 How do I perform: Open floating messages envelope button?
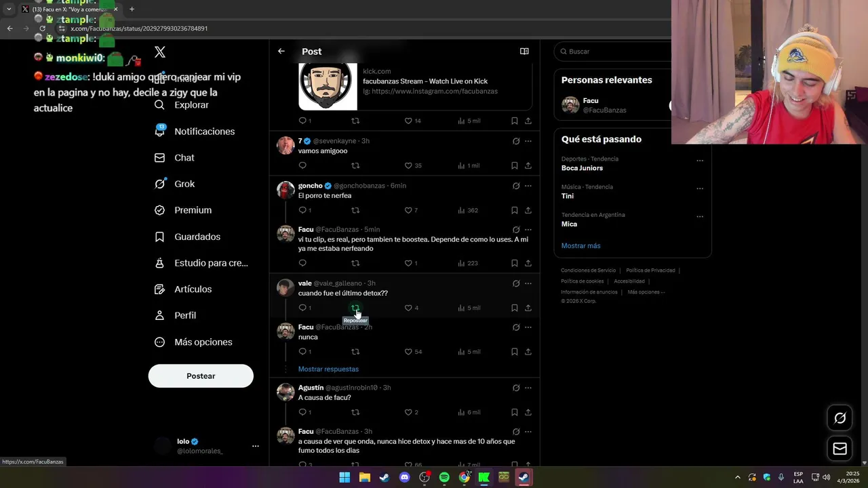pyautogui.click(x=840, y=449)
